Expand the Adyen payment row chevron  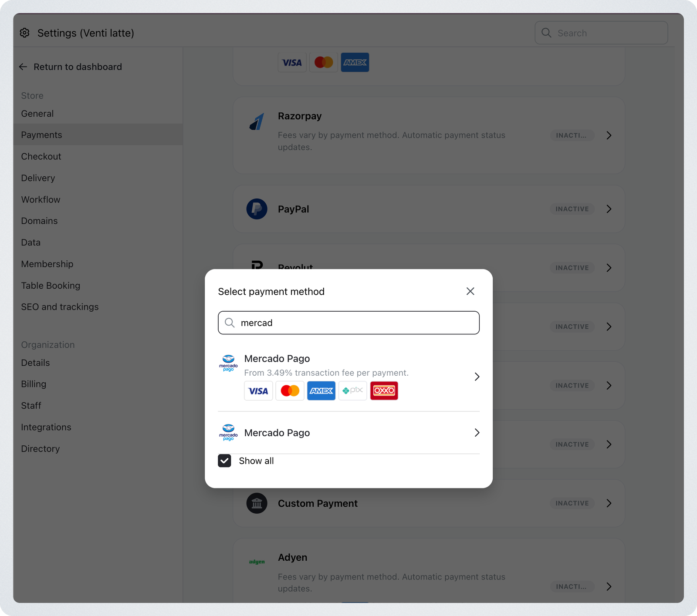(609, 586)
